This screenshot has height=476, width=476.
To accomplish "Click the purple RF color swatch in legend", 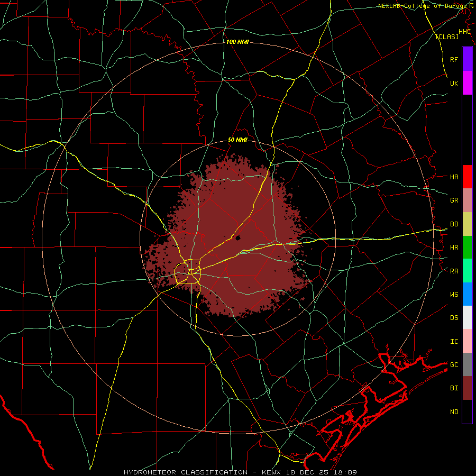I will (x=467, y=59).
